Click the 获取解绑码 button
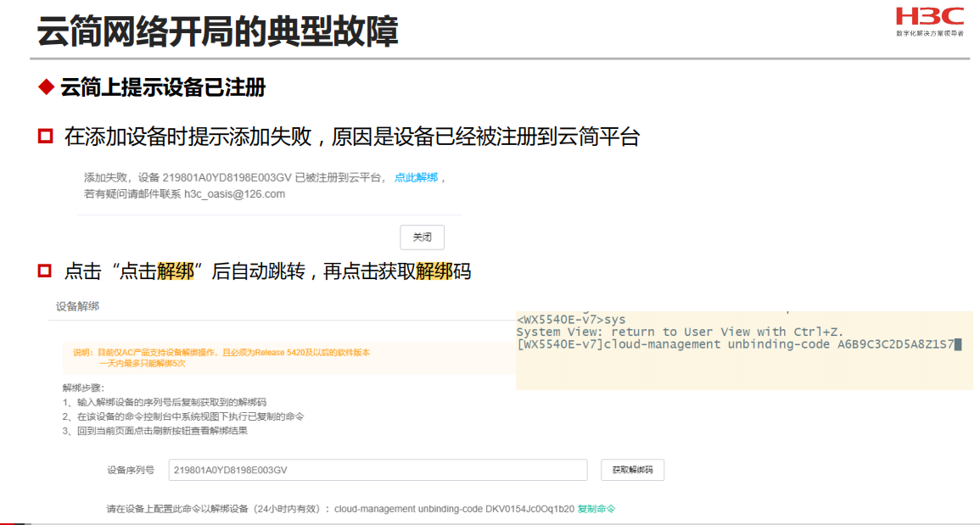This screenshot has width=980, height=525. tap(632, 470)
